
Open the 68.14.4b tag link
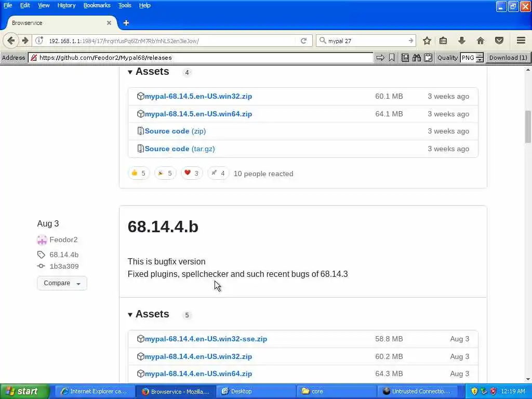pyautogui.click(x=64, y=255)
